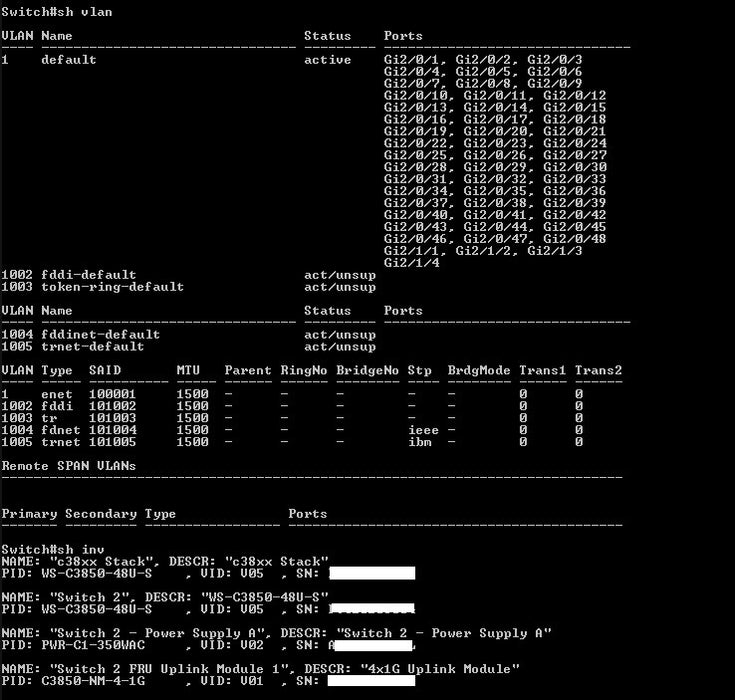This screenshot has width=735, height=700.
Task: Select the 'BridgeNo' column header
Action: coord(368,370)
